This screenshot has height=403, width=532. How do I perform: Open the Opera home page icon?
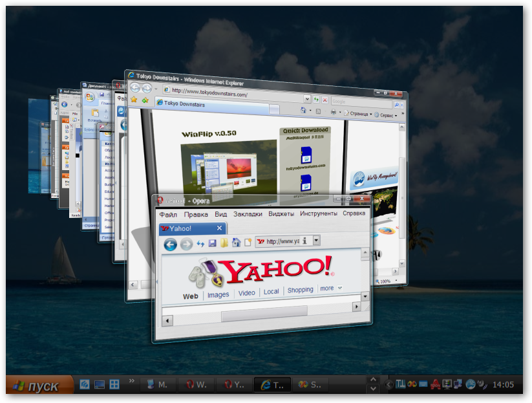pos(236,242)
